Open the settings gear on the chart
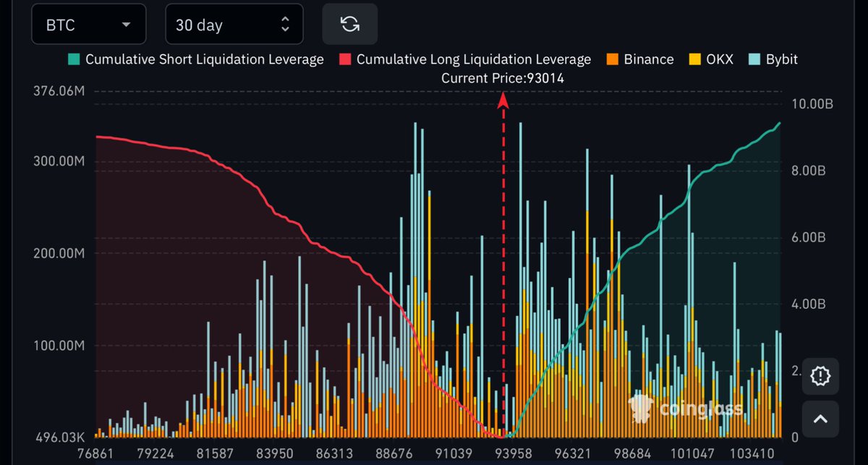Image resolution: width=868 pixels, height=465 pixels. pos(820,376)
